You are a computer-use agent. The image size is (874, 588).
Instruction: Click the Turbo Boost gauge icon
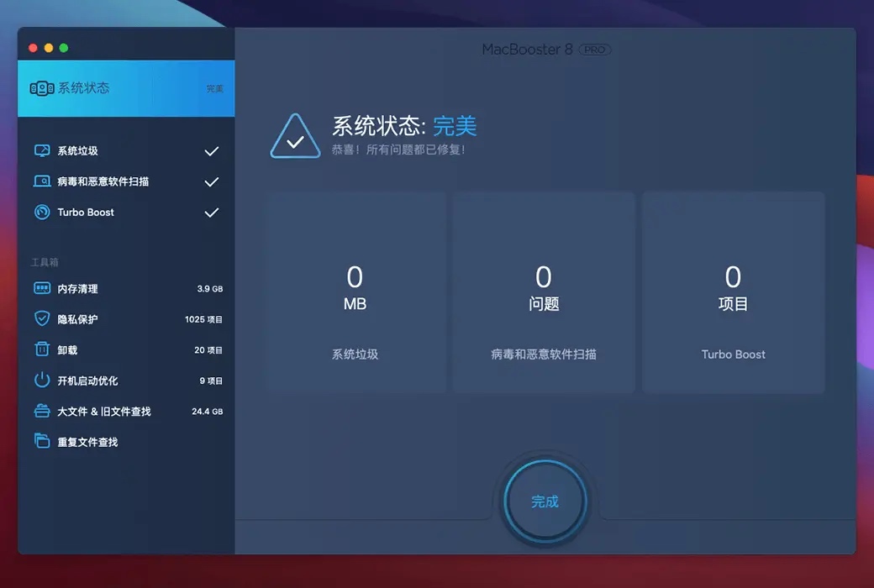(x=42, y=212)
